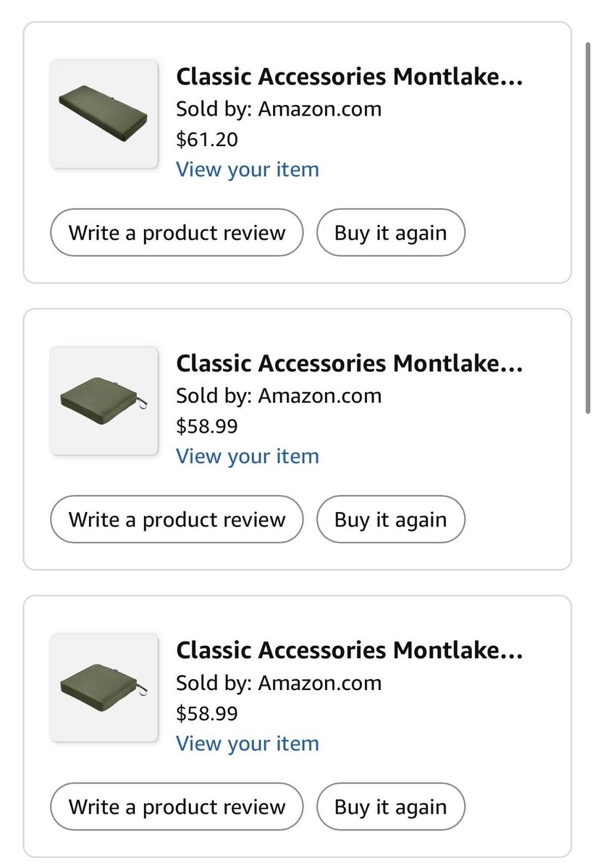The width and height of the screenshot is (595, 868).
Task: Open first Classic Accessories Montlake product title
Action: click(349, 77)
